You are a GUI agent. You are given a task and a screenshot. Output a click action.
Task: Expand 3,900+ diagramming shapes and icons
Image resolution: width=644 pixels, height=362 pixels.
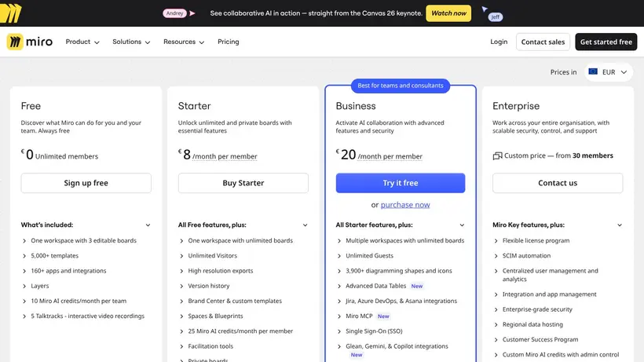click(x=395, y=271)
